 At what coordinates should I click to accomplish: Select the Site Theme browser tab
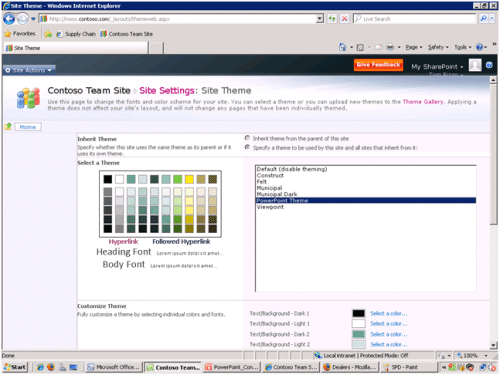[76, 48]
